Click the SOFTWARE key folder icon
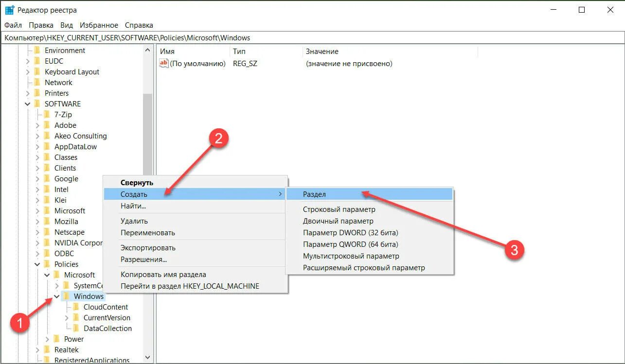The height and width of the screenshot is (364, 625). (x=37, y=104)
